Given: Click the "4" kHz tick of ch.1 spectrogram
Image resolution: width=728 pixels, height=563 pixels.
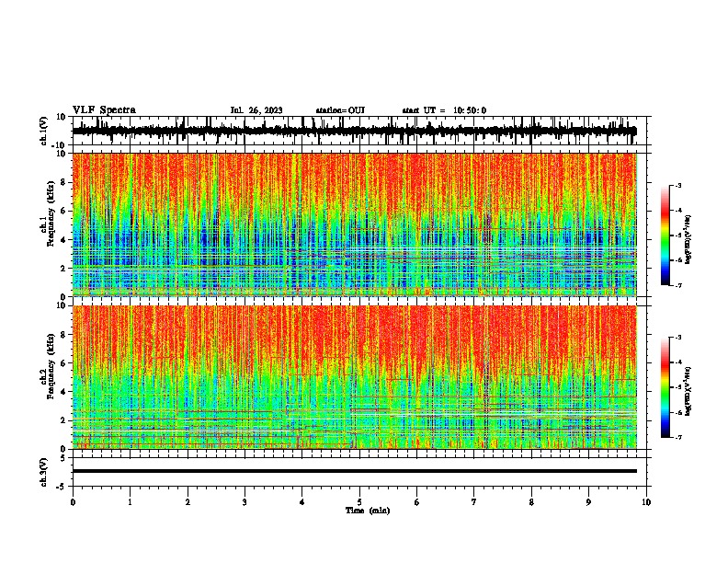Looking at the screenshot, I should click(x=64, y=240).
